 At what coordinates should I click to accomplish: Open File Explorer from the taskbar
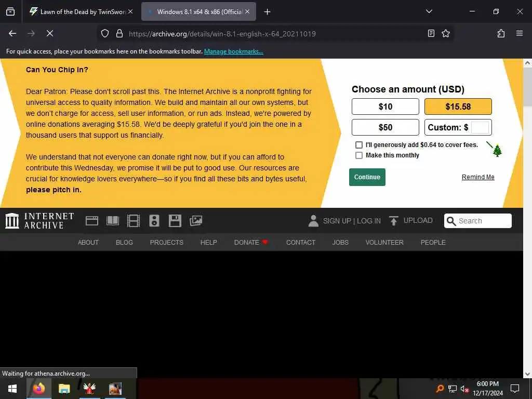coord(64,389)
